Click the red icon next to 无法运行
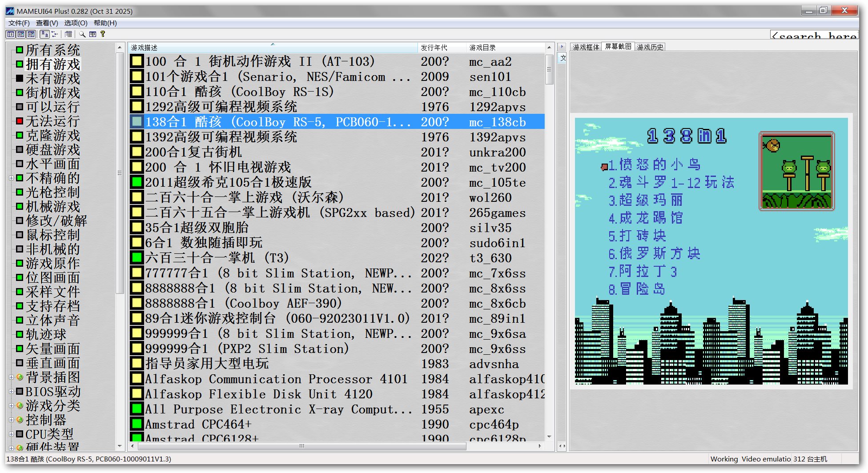 coord(20,121)
